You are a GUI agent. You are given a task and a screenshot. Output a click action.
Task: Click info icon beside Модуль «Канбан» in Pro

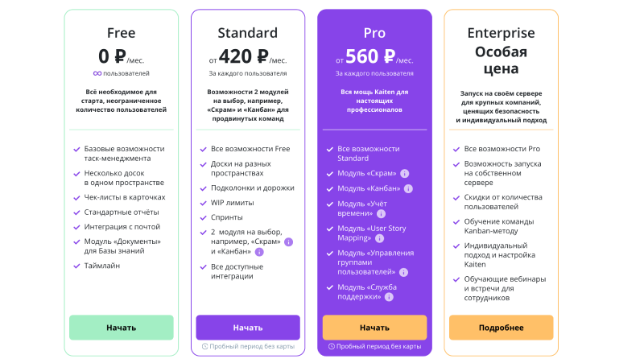(x=408, y=189)
